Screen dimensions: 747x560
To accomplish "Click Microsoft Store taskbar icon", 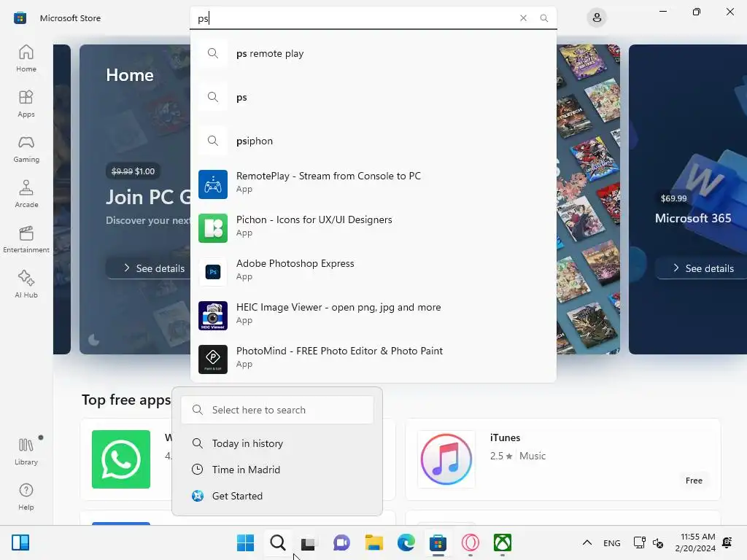I will click(438, 542).
